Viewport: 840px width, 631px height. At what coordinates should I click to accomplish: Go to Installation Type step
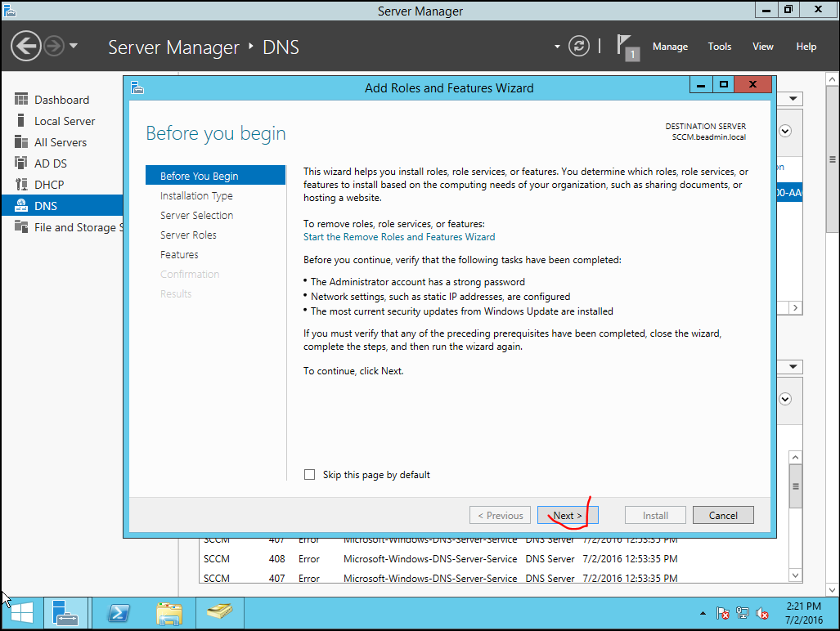tap(196, 196)
